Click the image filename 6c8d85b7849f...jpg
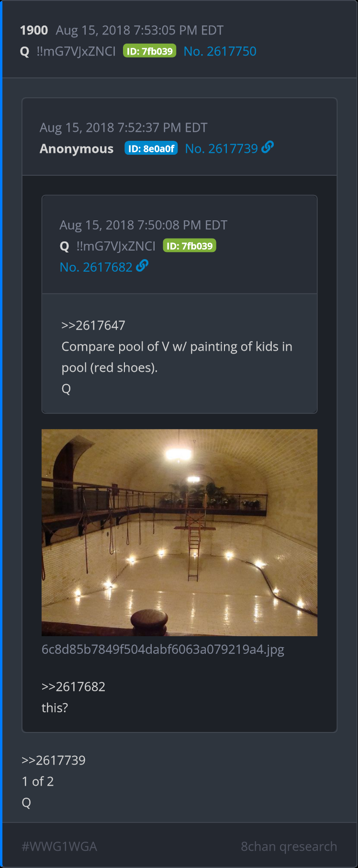358x868 pixels. point(163,649)
